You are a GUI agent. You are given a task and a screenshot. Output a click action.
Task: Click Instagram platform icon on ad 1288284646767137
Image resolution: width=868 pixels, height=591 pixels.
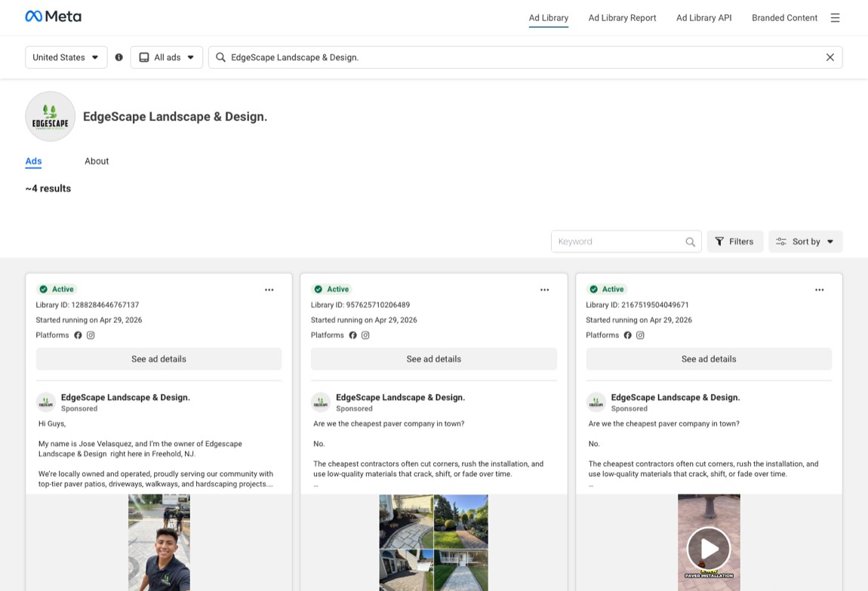click(x=91, y=335)
